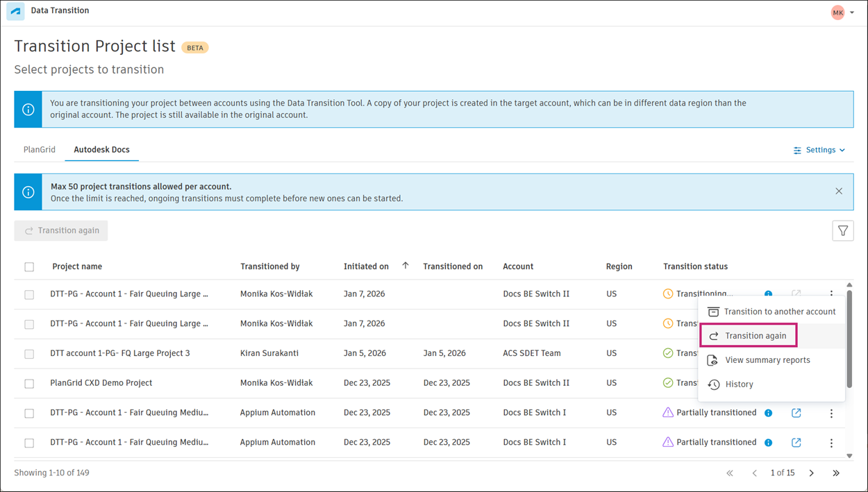The height and width of the screenshot is (492, 868).
Task: Click info icon next to Transitioning status
Action: 769,294
